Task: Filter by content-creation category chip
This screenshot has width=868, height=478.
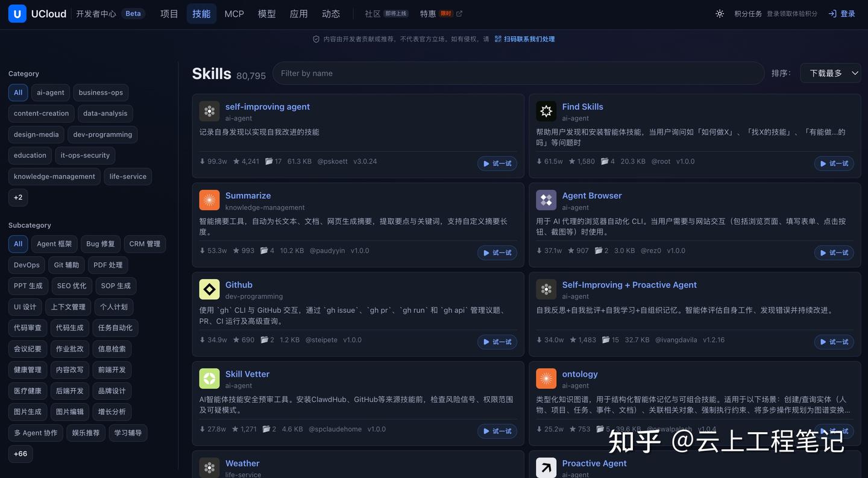Action: coord(42,113)
